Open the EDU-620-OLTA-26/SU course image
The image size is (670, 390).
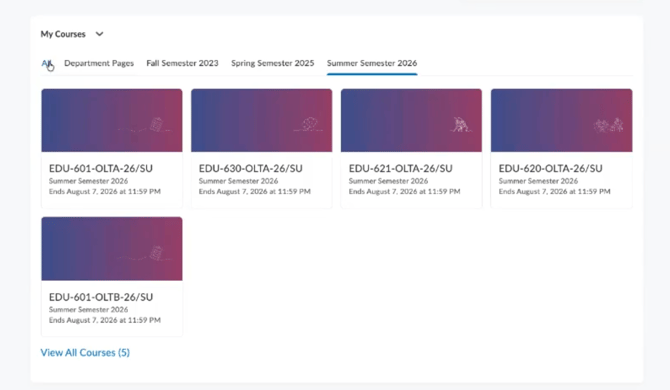tap(561, 120)
